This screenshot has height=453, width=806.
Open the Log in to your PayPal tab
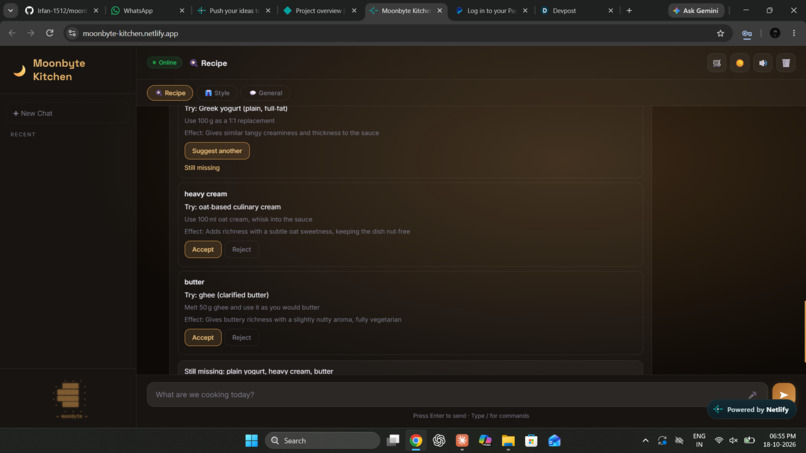[x=490, y=10]
